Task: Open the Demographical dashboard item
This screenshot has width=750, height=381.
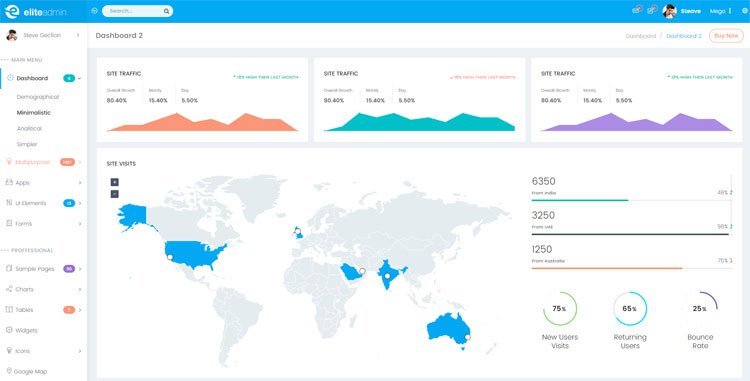Action: tap(38, 97)
